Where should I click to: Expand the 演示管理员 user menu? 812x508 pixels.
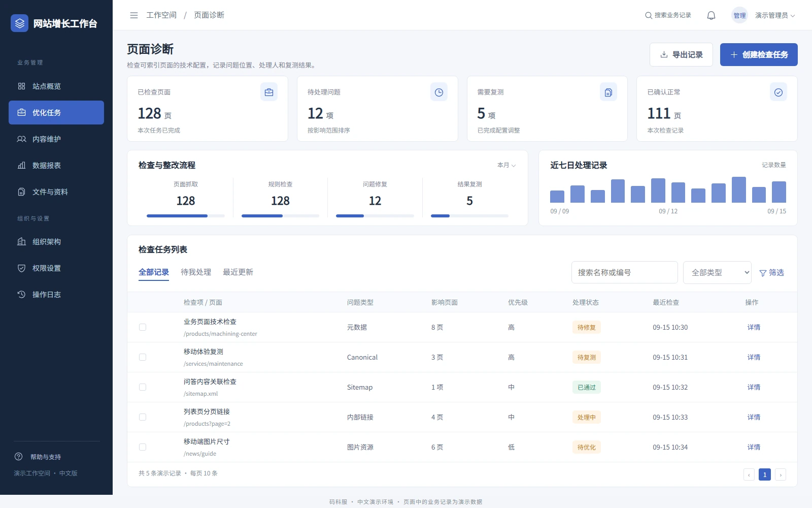point(774,15)
